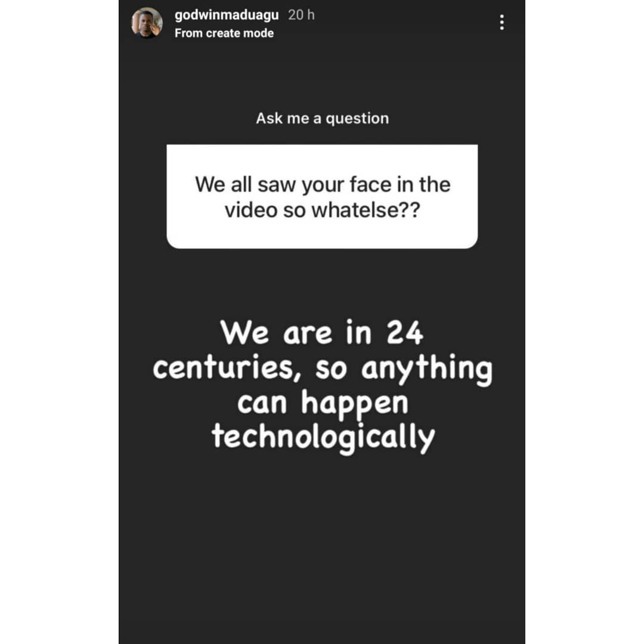Viewport: 644px width, 644px height.
Task: Tap godwinmaduagu's profile picture
Action: click(147, 23)
